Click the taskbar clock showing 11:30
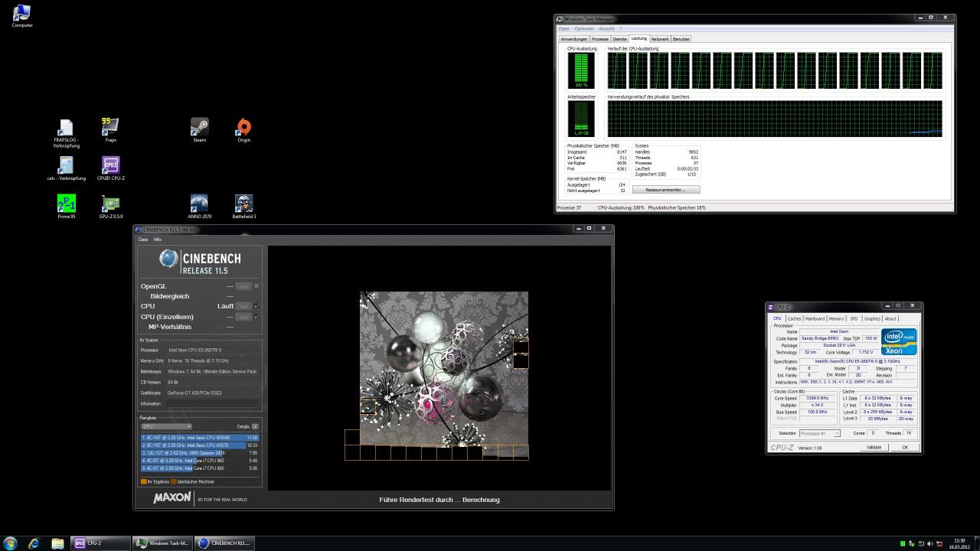Viewport: 980px width, 551px height. click(x=960, y=543)
